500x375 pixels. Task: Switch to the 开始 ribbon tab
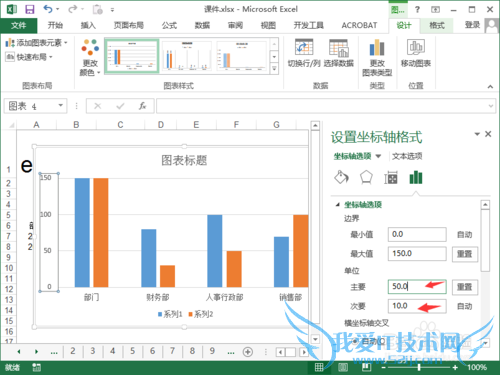pyautogui.click(x=55, y=25)
